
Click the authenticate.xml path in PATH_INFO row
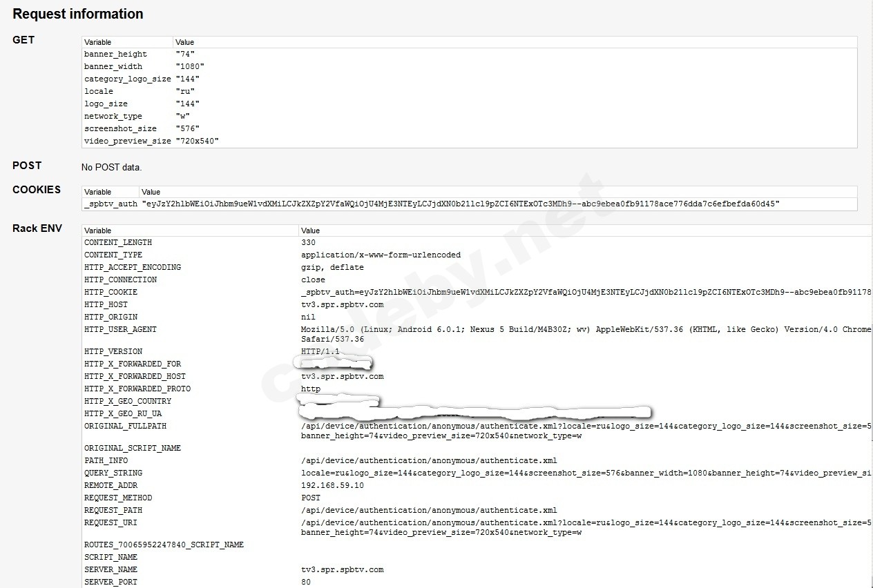[429, 461]
